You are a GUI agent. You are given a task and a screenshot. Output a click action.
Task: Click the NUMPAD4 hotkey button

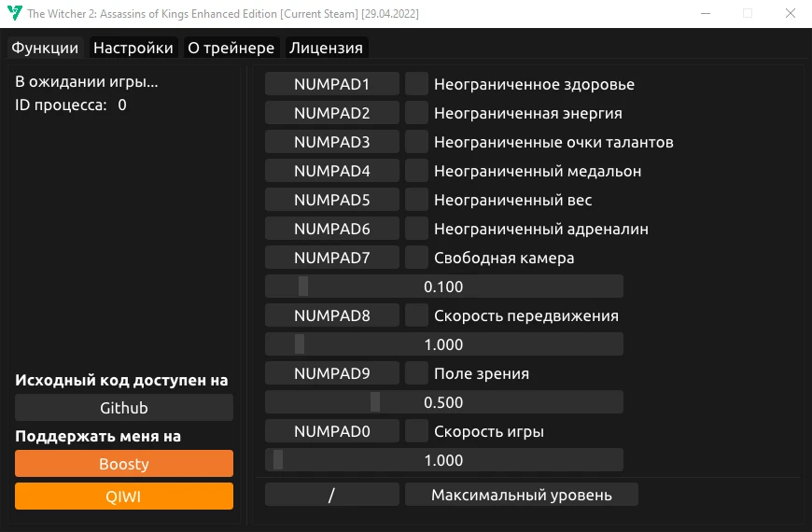click(332, 171)
